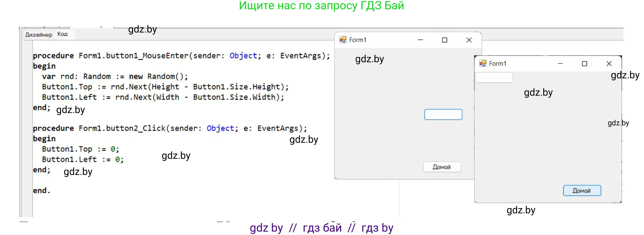Minimize the right Form1 window
Viewport: 644px width, 235px height.
coord(560,63)
